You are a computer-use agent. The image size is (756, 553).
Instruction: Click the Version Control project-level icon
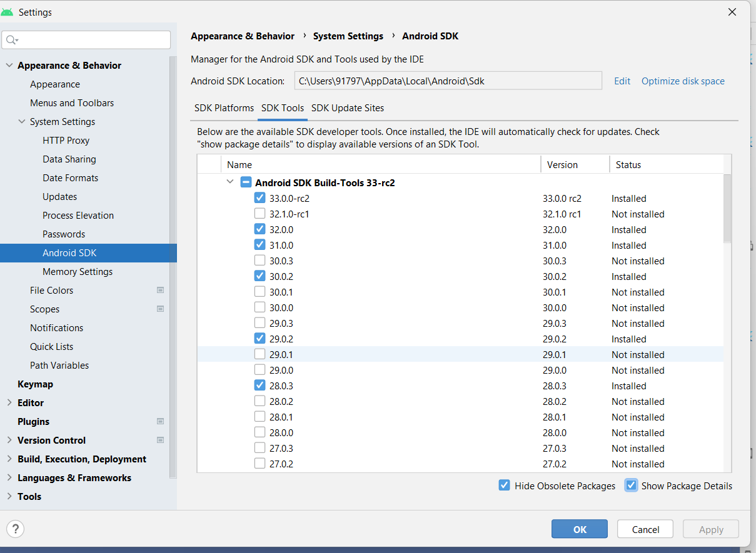click(x=161, y=440)
